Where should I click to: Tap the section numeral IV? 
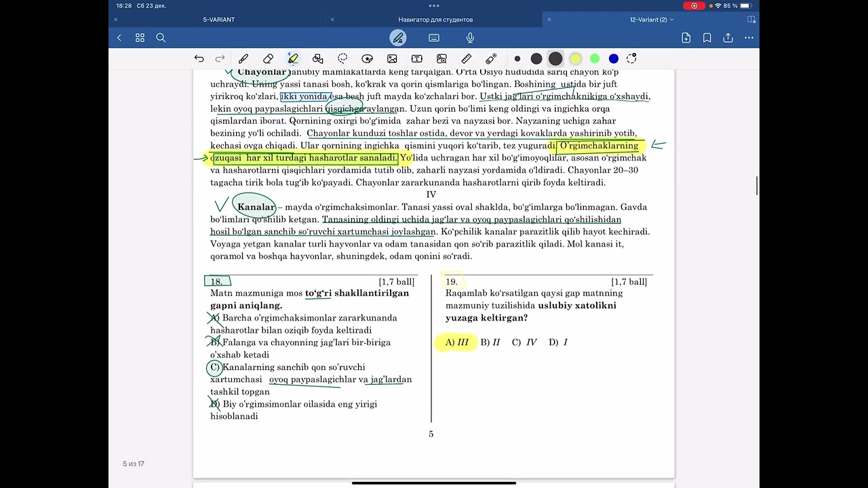[431, 195]
